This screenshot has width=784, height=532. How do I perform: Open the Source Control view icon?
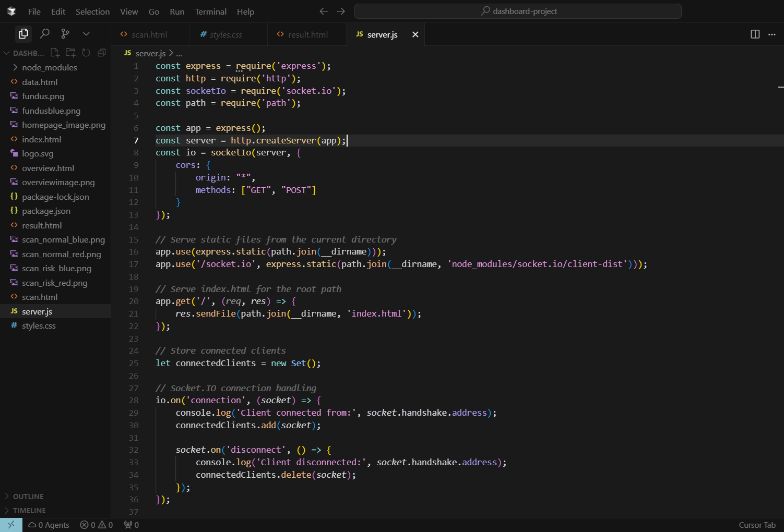tap(65, 34)
